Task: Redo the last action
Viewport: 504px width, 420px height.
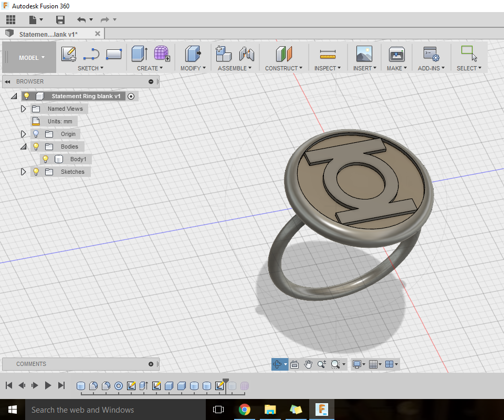Action: pos(105,20)
